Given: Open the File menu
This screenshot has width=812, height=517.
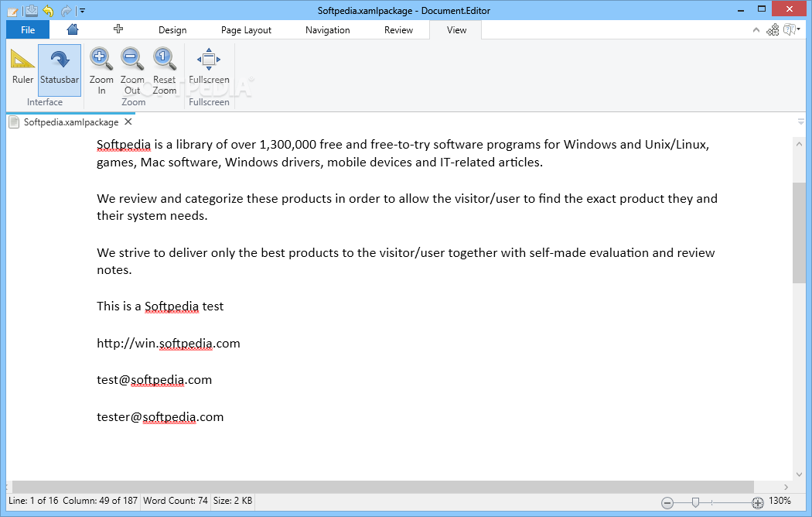Looking at the screenshot, I should [28, 30].
